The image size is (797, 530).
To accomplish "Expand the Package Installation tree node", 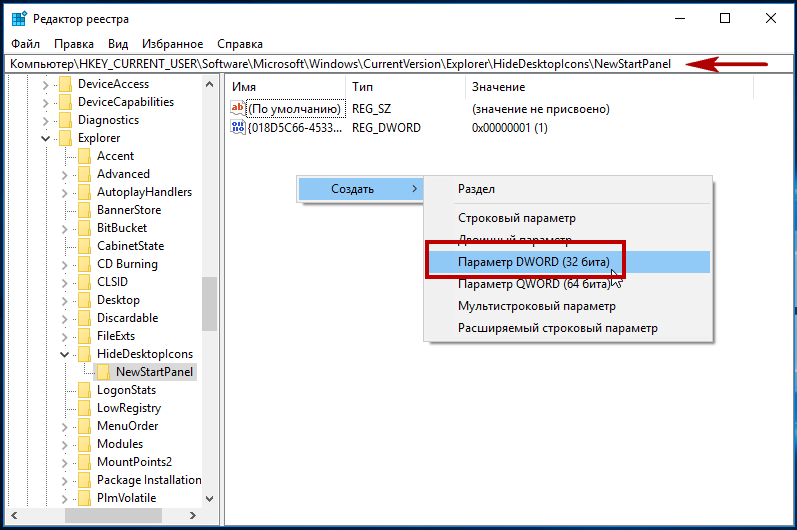I will pos(64,481).
